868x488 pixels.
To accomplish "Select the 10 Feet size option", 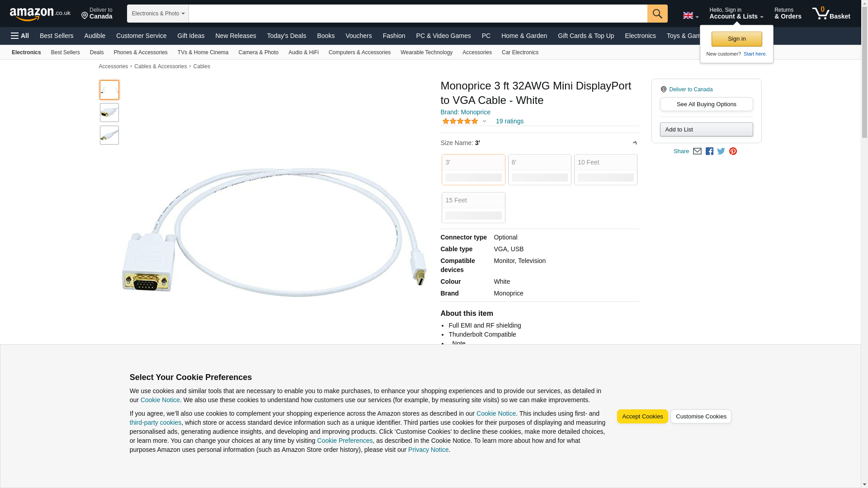I will 605,169.
